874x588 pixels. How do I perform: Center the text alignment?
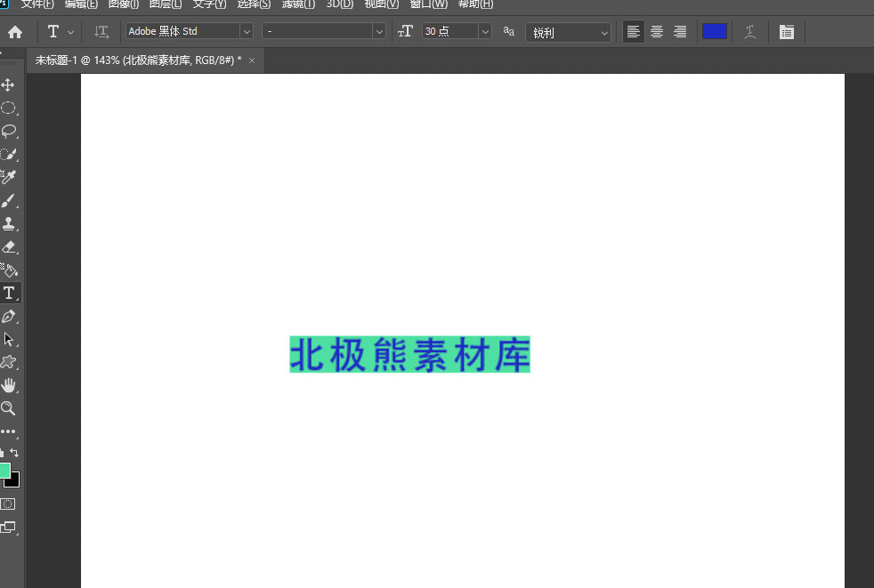657,32
